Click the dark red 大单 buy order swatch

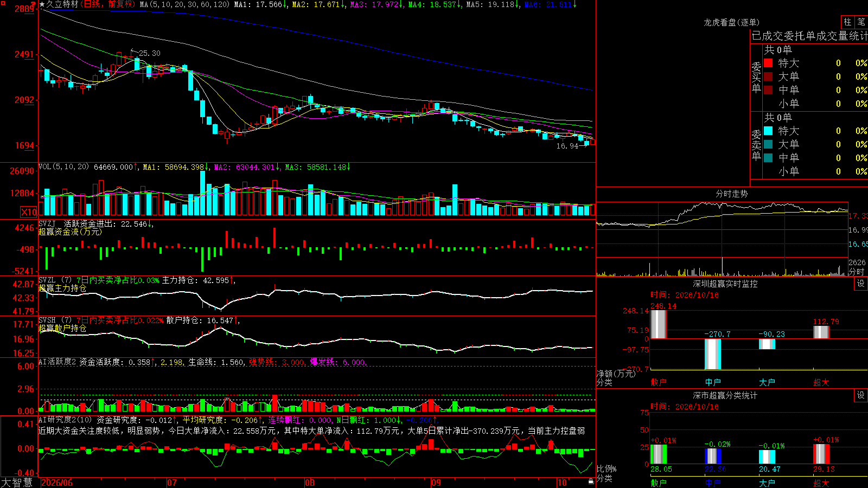768,76
